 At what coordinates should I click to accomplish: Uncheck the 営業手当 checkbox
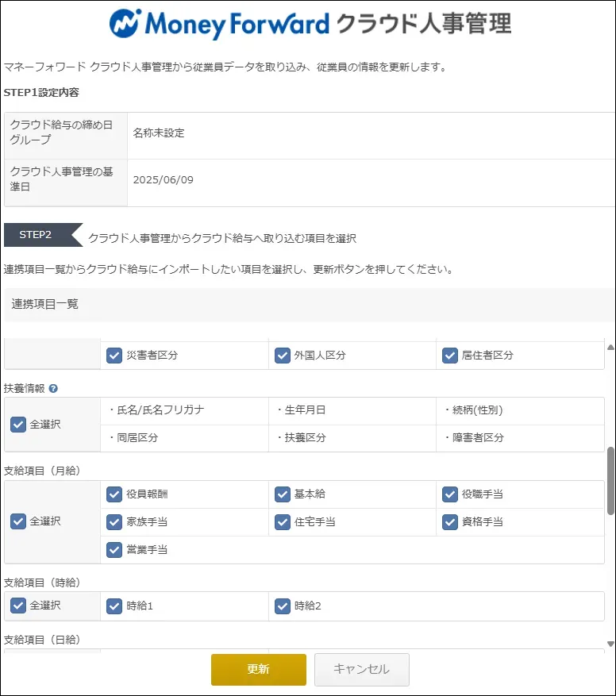coord(114,550)
